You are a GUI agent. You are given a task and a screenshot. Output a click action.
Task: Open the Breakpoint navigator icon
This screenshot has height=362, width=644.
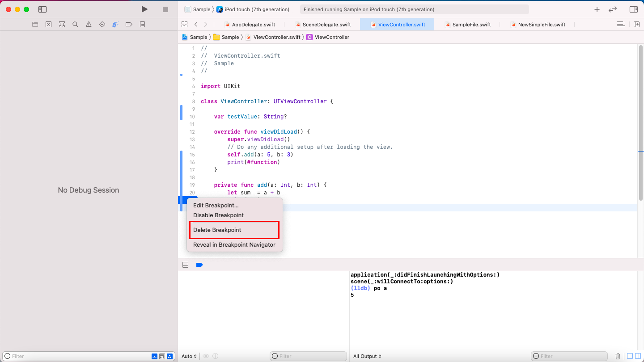pyautogui.click(x=129, y=25)
